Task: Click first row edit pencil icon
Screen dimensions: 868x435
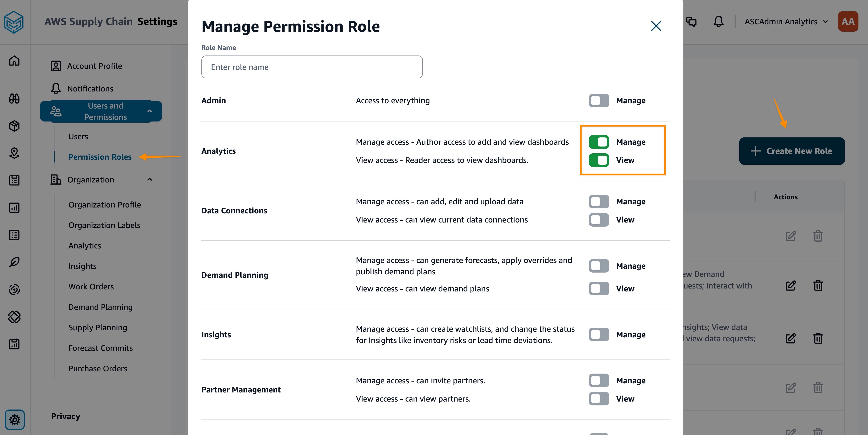Action: pyautogui.click(x=790, y=236)
